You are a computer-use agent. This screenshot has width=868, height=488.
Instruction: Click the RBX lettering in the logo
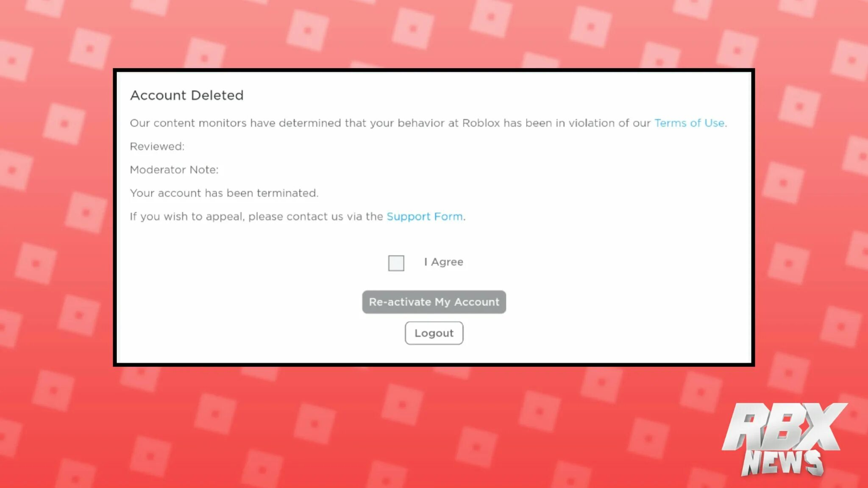pos(784,426)
